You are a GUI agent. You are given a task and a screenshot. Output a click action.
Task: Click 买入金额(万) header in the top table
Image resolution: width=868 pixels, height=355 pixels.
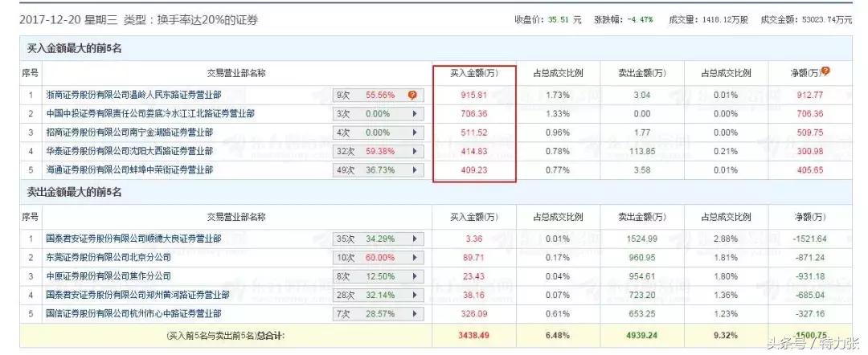coord(474,73)
